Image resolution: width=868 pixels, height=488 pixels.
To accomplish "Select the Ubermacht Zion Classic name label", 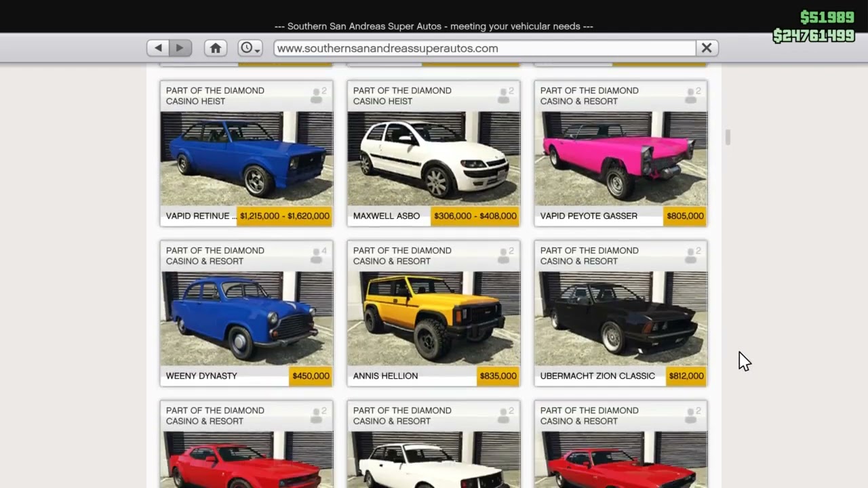I will [x=597, y=376].
